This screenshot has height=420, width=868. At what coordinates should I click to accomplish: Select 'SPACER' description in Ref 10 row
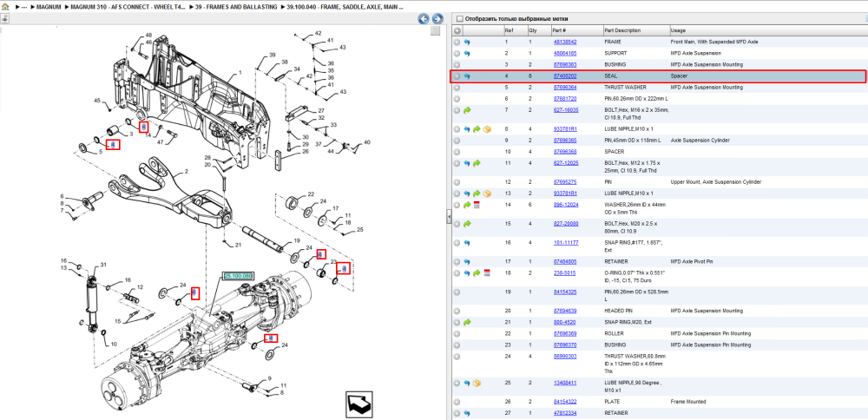tap(615, 152)
